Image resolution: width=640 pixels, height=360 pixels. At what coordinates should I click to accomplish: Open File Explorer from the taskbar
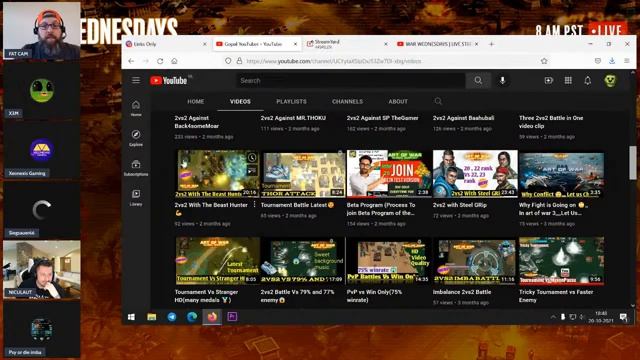pos(151,317)
